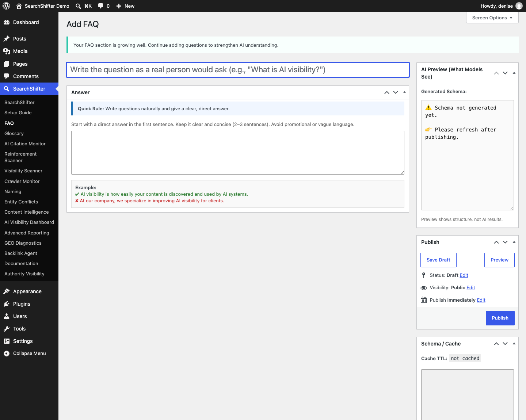
Task: Move the Schema / Cache panel down
Action: tap(505, 344)
